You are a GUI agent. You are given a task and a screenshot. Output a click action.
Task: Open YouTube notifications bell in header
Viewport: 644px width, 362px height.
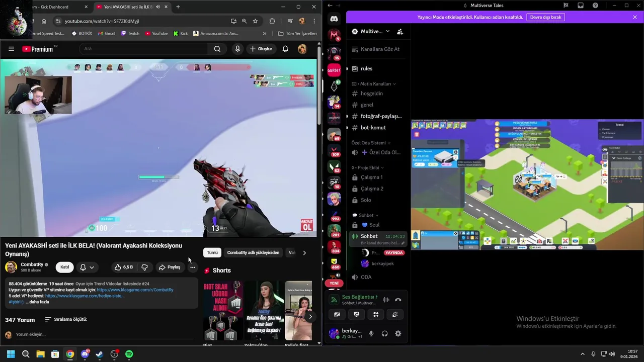pos(285,49)
